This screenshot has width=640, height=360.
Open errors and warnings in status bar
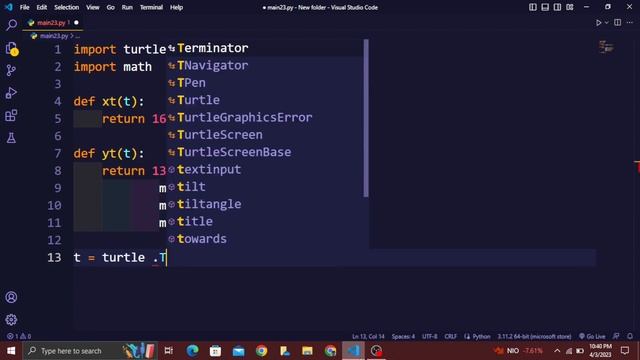[19, 336]
